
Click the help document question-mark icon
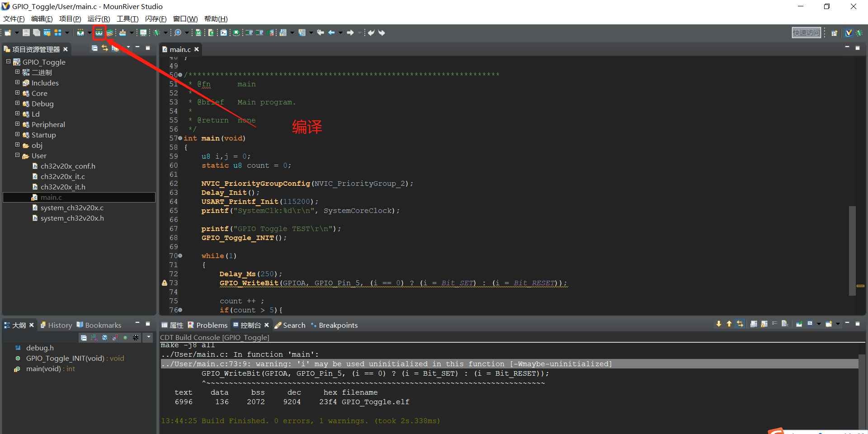click(211, 33)
